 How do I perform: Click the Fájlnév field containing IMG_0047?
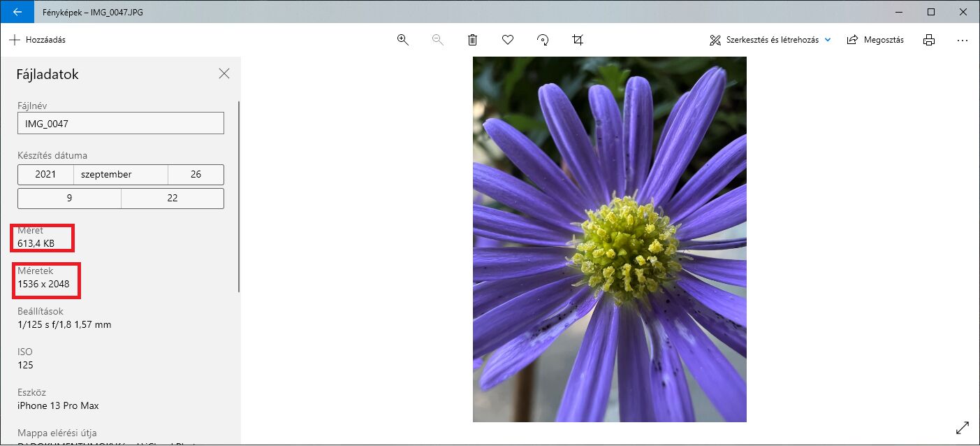(121, 123)
